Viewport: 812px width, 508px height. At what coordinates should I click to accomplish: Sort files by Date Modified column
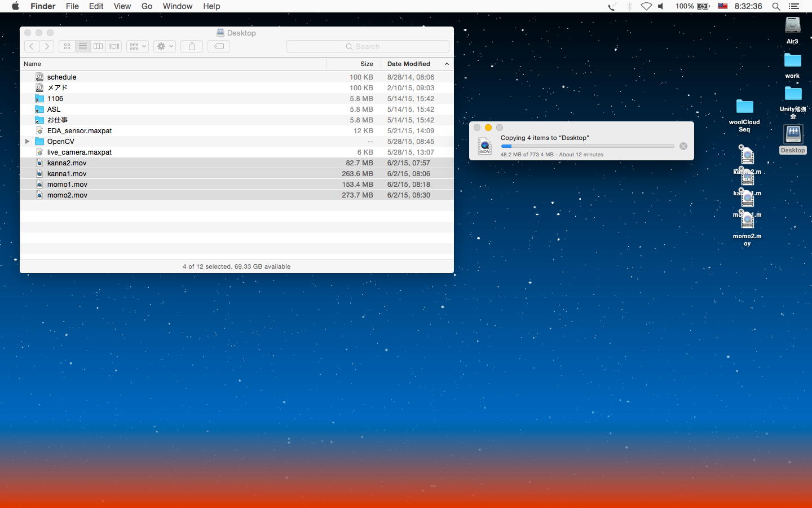pyautogui.click(x=409, y=64)
